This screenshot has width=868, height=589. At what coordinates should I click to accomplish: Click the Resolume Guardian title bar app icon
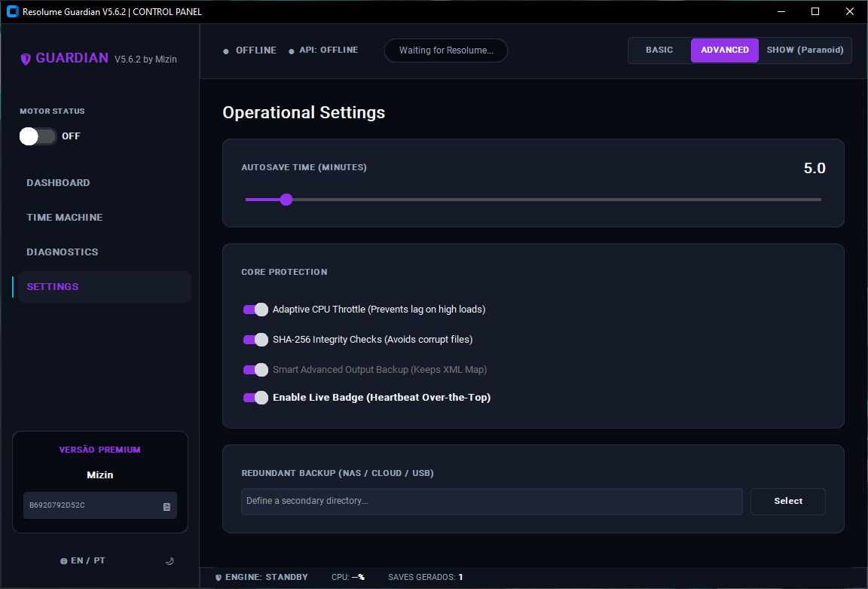click(12, 11)
